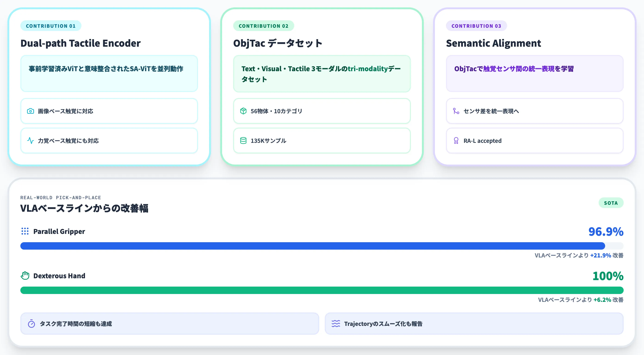Viewport: 644px width, 355px height.
Task: Click the green Dexterous Hand progress bar
Action: [x=322, y=290]
